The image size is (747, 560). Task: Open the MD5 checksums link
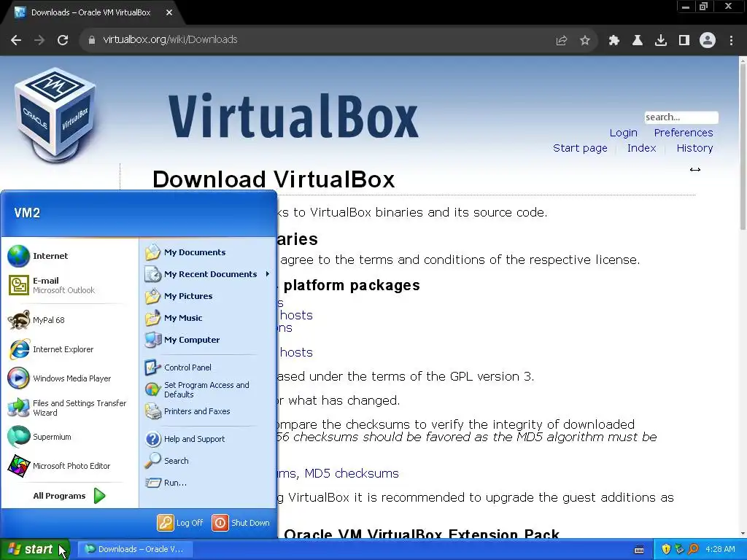point(352,473)
